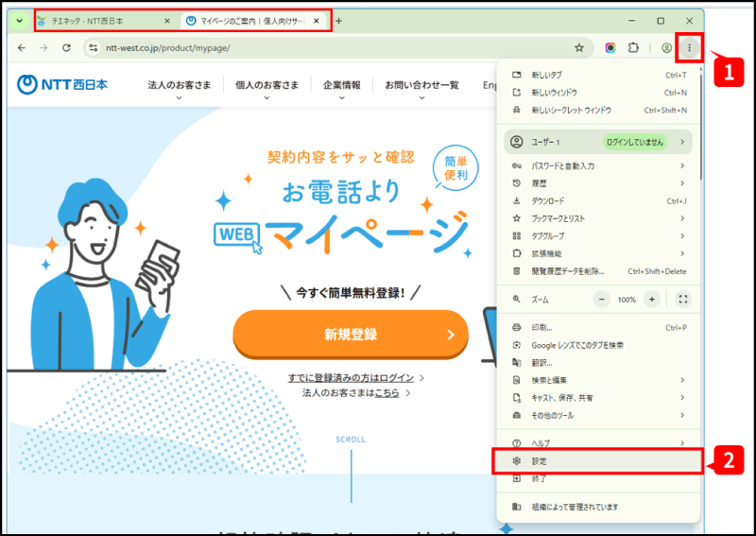Image resolution: width=756 pixels, height=536 pixels.
Task: Click 組織によって管理されています item
Action: tap(598, 507)
